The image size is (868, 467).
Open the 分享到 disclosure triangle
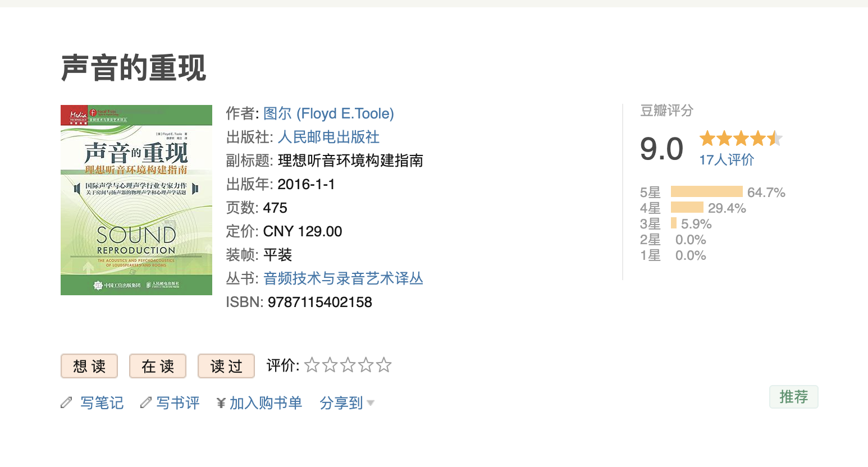pos(371,403)
